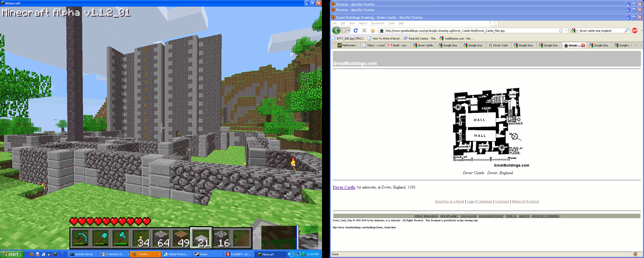The height and width of the screenshot is (258, 644).
Task: Click the status bar Greasemonkey icon
Action: coord(635,254)
